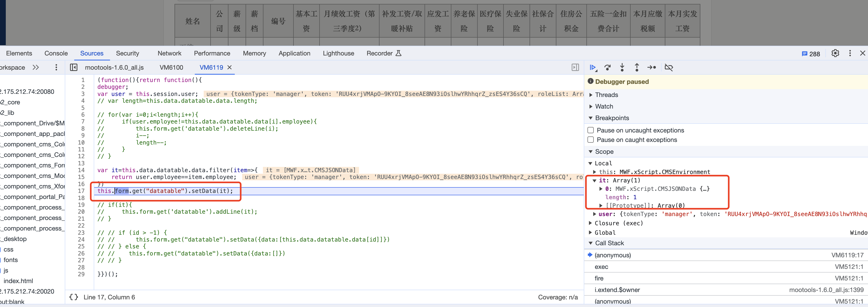
Task: Close the VM6119 file tab
Action: click(x=230, y=68)
